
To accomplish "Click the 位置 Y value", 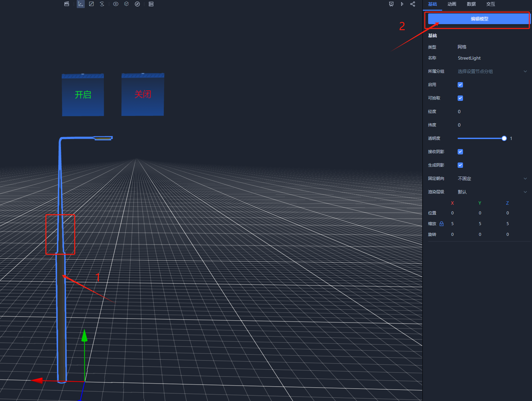I will [480, 213].
